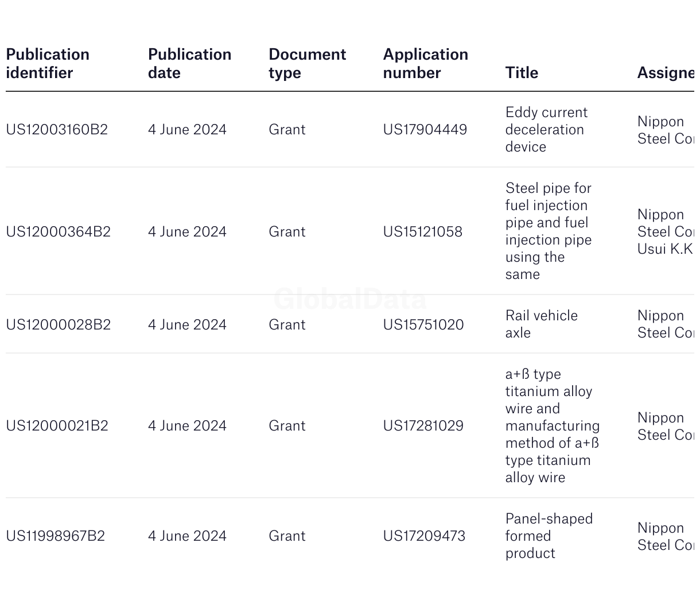The height and width of the screenshot is (597, 700).
Task: Open publication US12000021B2
Action: click(x=57, y=426)
